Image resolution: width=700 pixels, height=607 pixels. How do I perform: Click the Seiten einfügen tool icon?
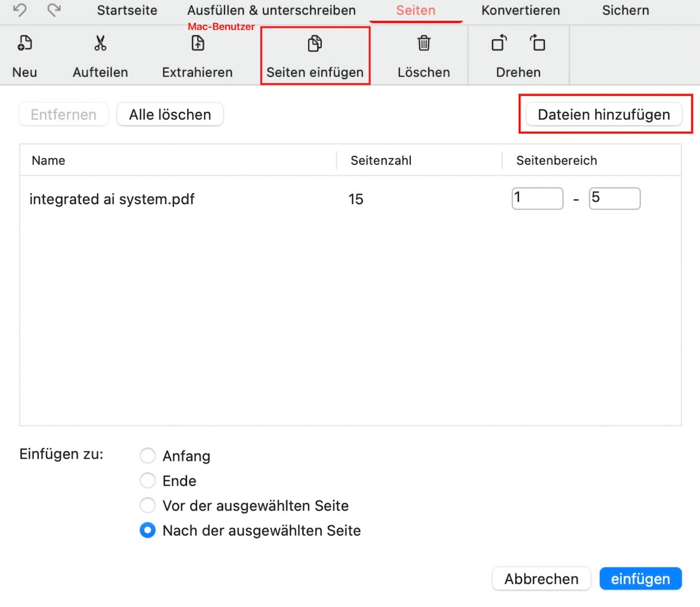click(x=315, y=43)
